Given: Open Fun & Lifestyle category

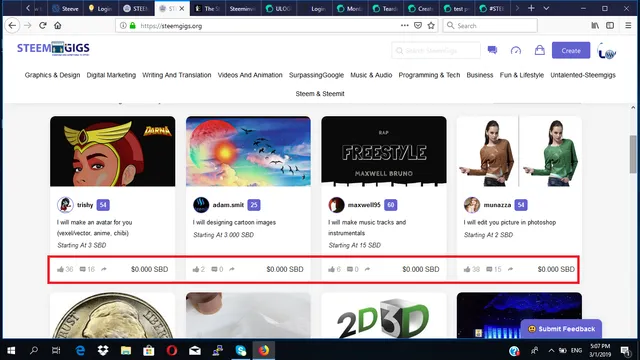Looking at the screenshot, I should [522, 75].
